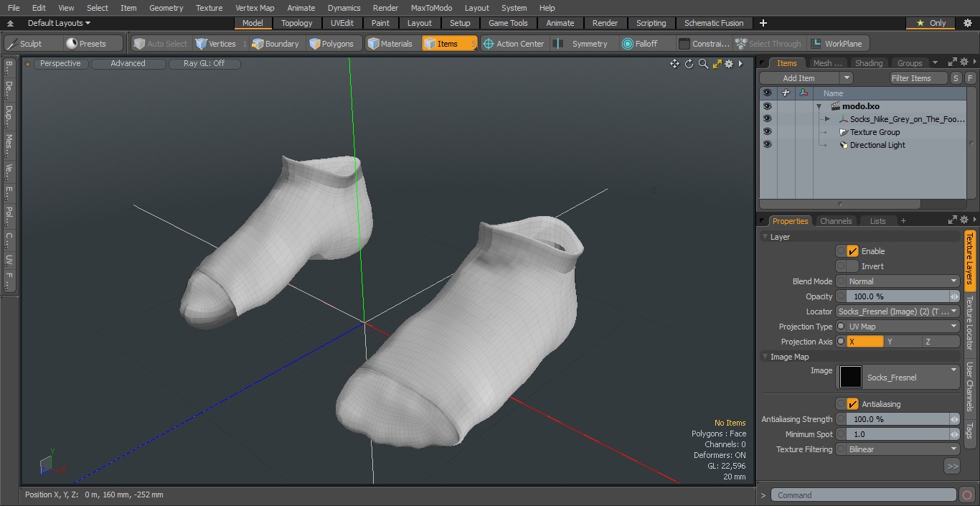
Task: Click viewport rotate icon
Action: tap(689, 64)
